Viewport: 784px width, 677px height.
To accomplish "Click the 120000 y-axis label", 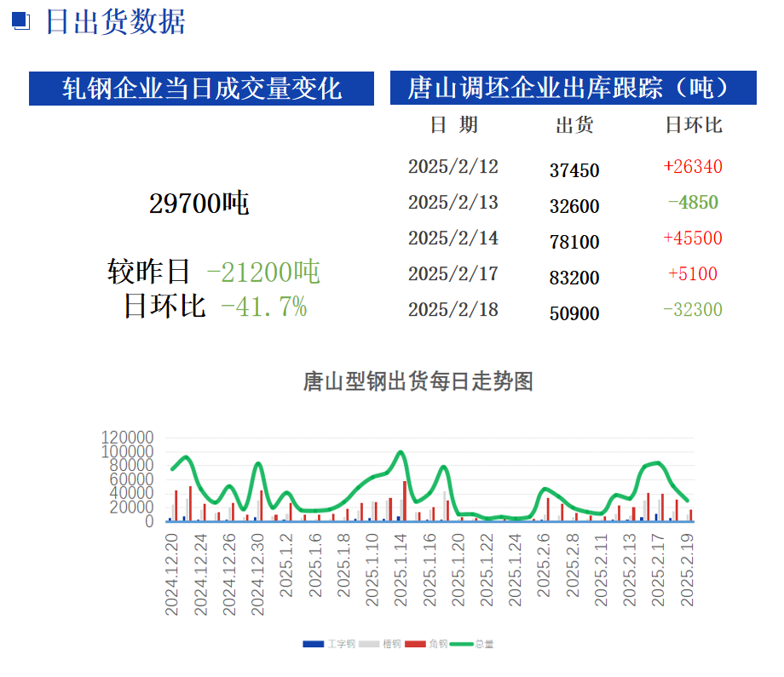I will tap(127, 438).
